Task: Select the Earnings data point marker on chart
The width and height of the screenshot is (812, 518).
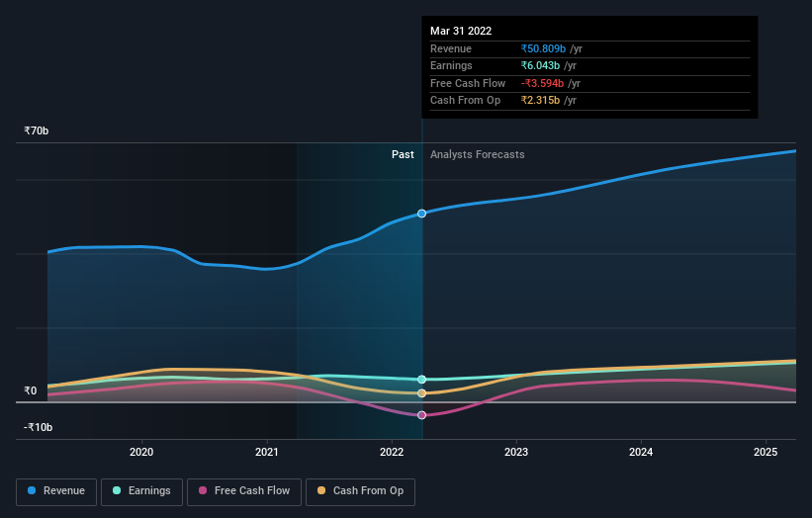Action: (x=421, y=380)
